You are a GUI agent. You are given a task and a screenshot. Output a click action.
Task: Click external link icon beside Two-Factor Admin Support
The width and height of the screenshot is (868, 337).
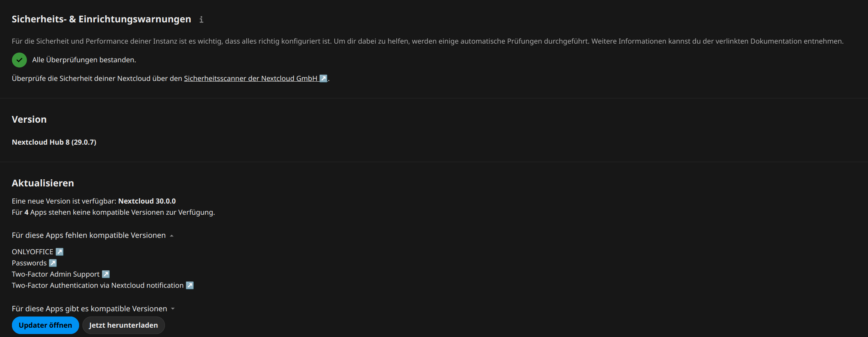(x=106, y=274)
